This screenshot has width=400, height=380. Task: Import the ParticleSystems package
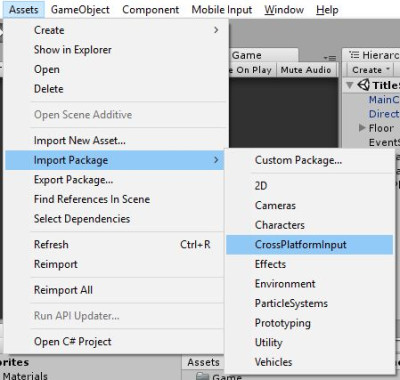pos(291,303)
